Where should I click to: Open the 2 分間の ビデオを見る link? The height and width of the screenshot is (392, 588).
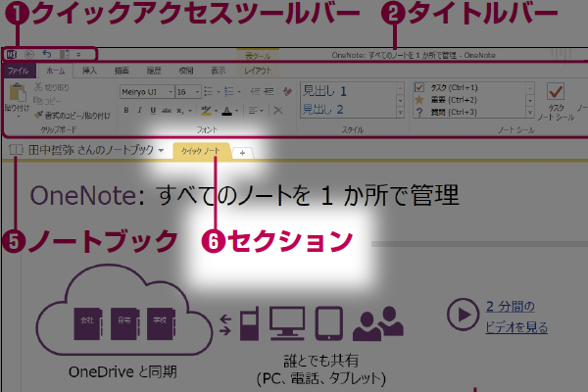click(516, 317)
